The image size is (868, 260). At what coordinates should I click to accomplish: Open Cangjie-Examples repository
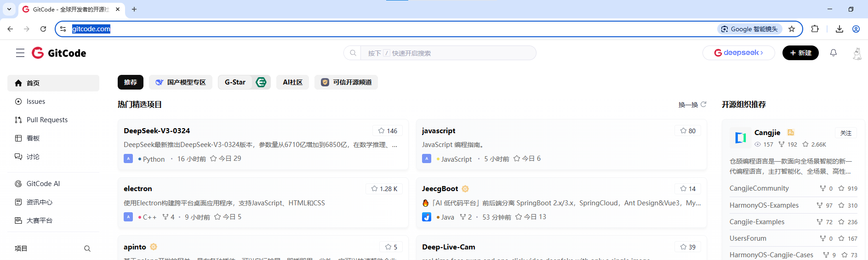coord(757,222)
